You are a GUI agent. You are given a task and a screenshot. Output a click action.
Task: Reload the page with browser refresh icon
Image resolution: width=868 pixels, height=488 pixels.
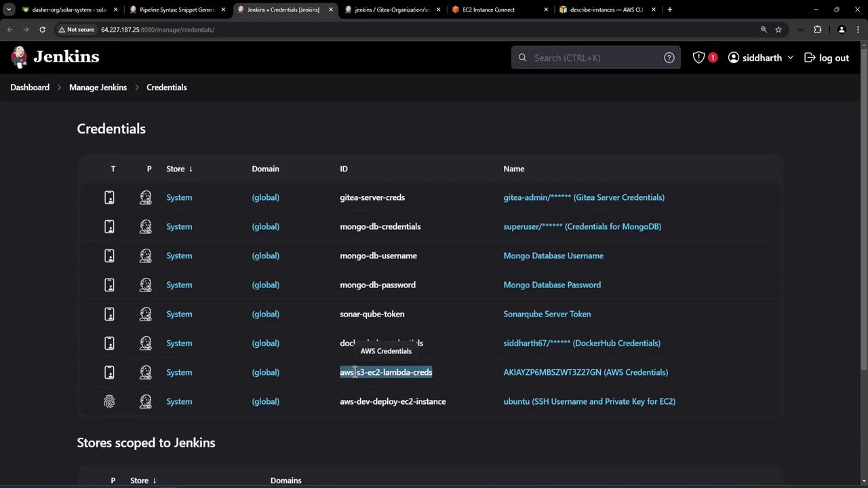coord(42,30)
